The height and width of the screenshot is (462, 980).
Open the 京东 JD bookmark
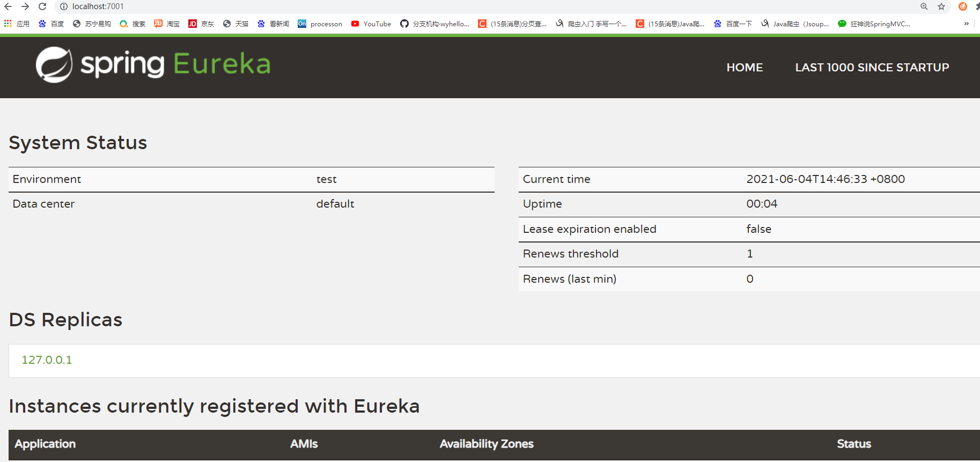click(201, 24)
